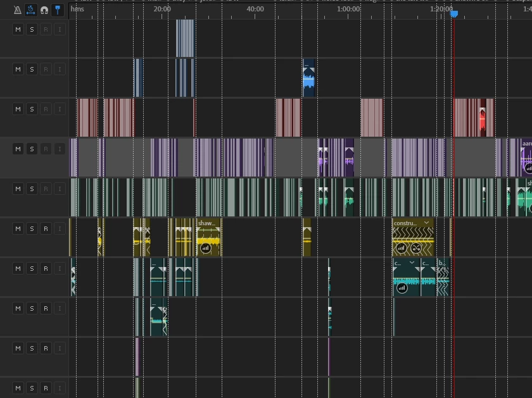
Task: Toggle the metronome icon
Action: pos(17,10)
